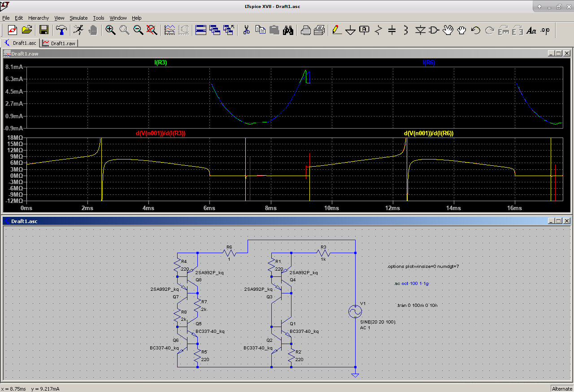The width and height of the screenshot is (574, 392).
Task: Add text with Aa icon
Action: click(x=531, y=30)
